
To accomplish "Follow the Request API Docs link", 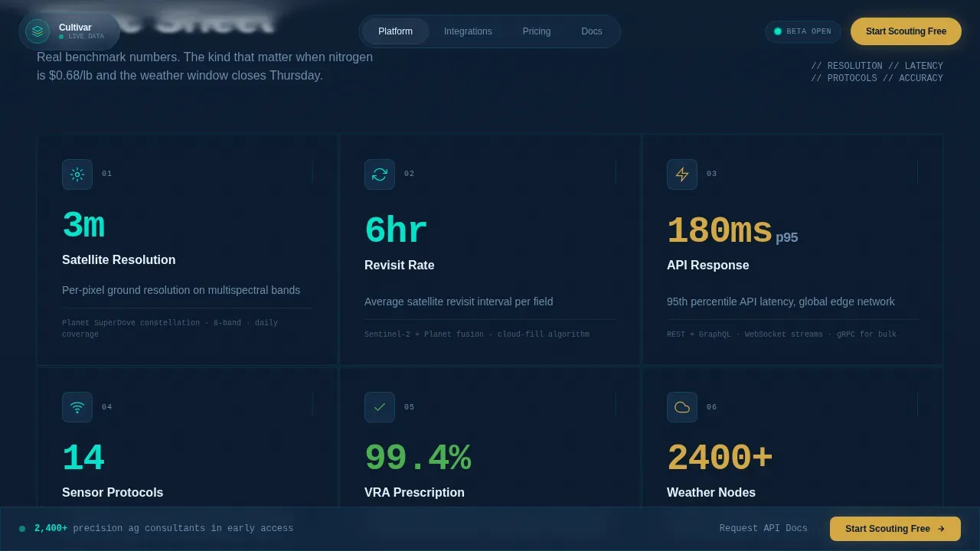I will tap(763, 529).
